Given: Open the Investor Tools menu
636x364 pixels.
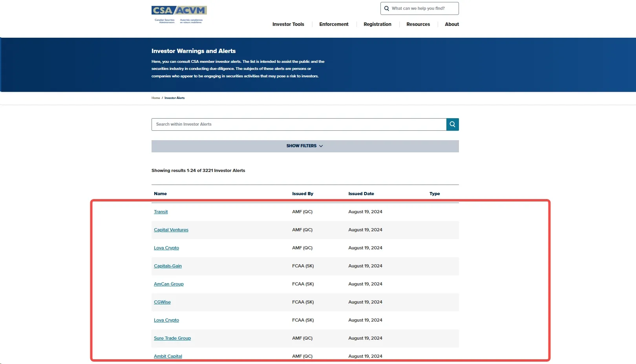Looking at the screenshot, I should pos(288,24).
